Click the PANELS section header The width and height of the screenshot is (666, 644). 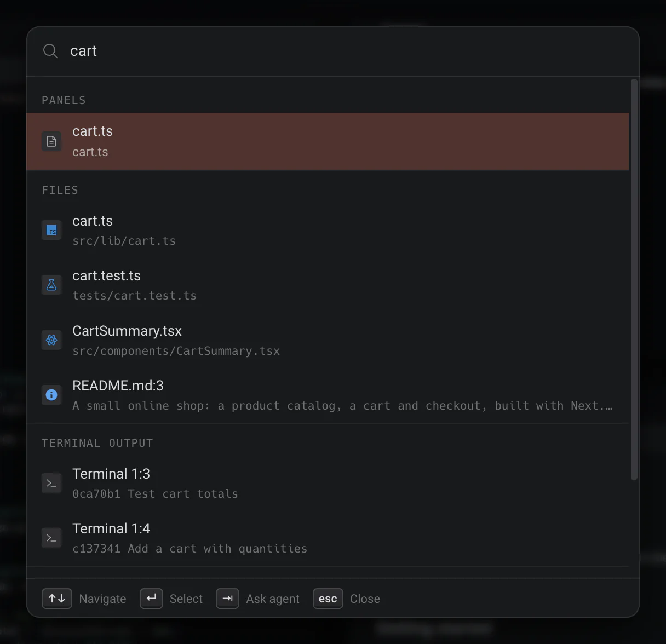64,100
